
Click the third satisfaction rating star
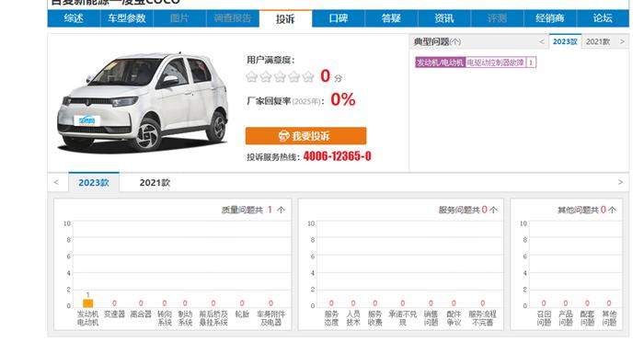point(280,77)
